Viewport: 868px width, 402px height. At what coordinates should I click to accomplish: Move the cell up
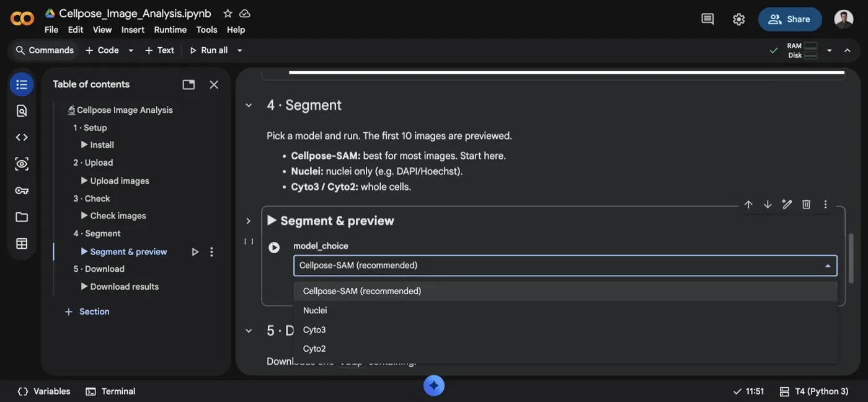[x=748, y=205]
